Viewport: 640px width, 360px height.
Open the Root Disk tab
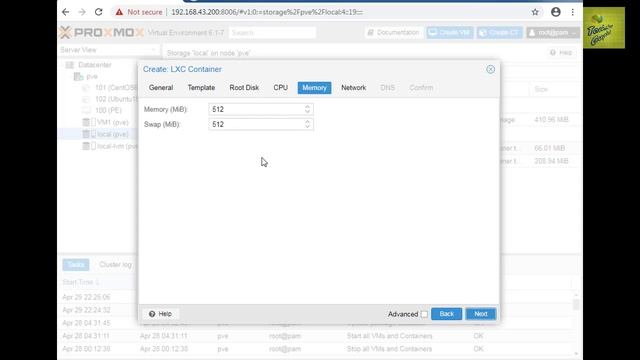[x=244, y=88]
